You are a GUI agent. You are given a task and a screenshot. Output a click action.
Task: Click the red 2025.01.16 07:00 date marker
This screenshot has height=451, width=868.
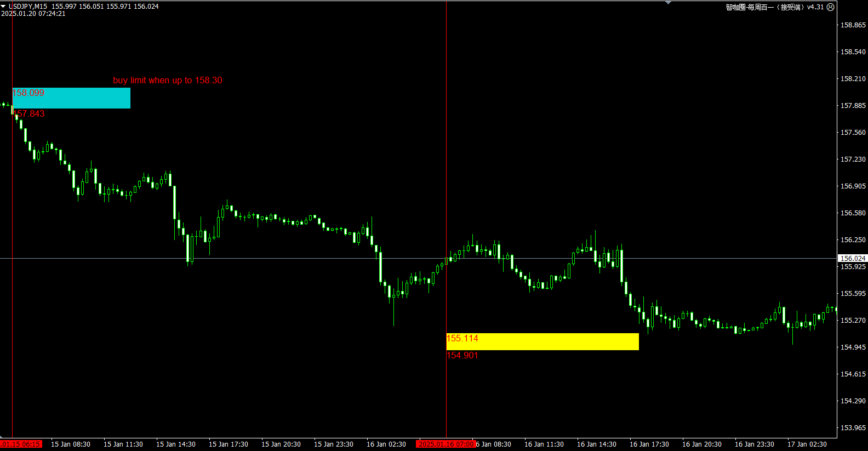click(x=446, y=444)
